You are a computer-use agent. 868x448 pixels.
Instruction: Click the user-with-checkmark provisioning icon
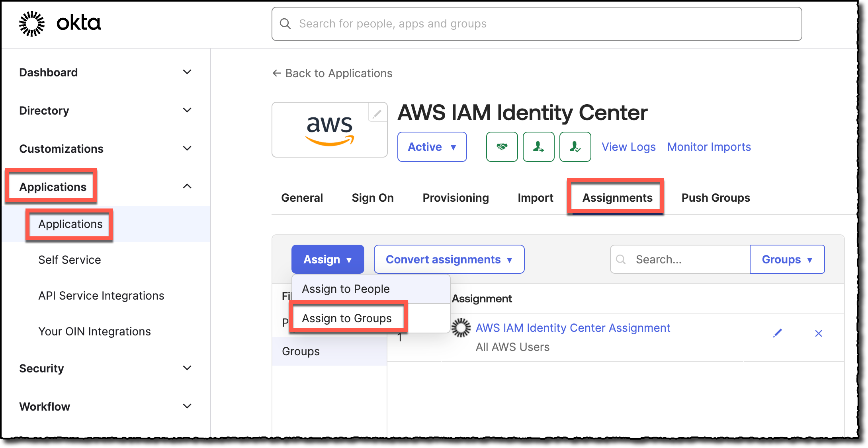click(575, 147)
